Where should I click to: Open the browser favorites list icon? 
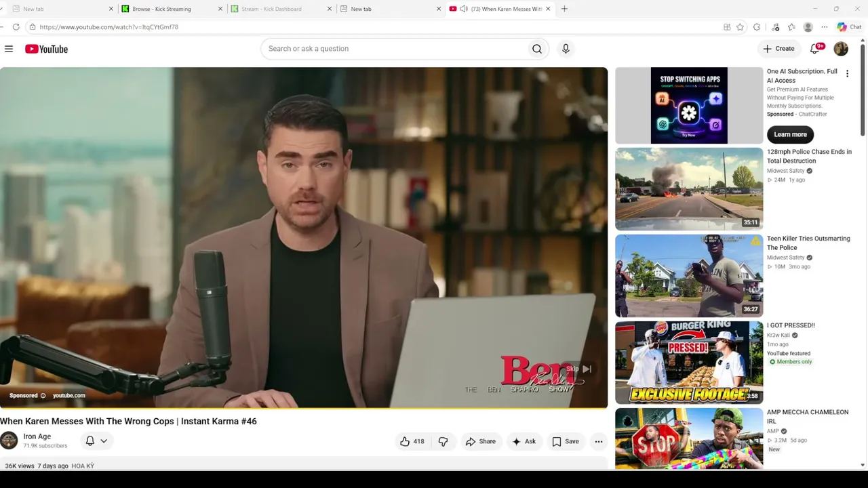click(x=791, y=27)
